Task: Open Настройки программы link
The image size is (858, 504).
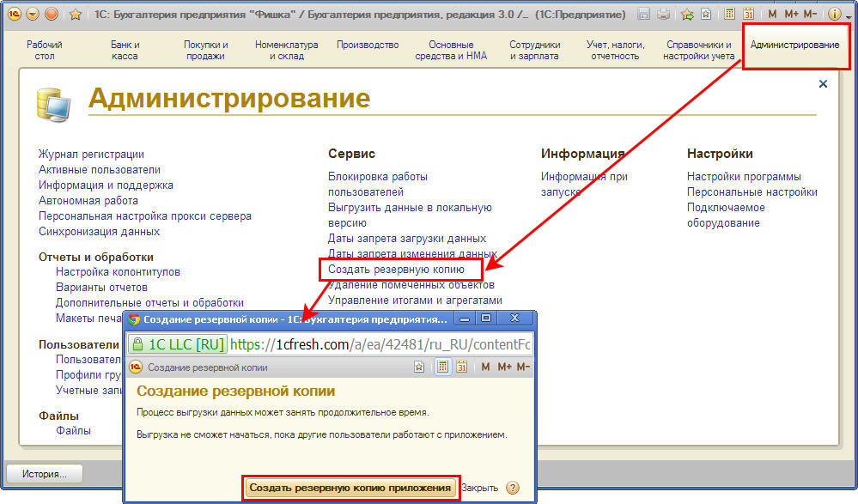Action: [744, 176]
